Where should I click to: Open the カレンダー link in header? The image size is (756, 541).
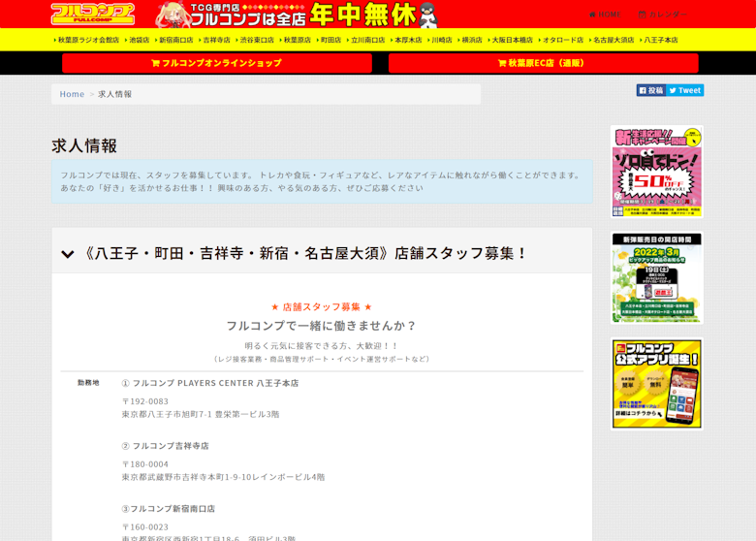(x=663, y=15)
